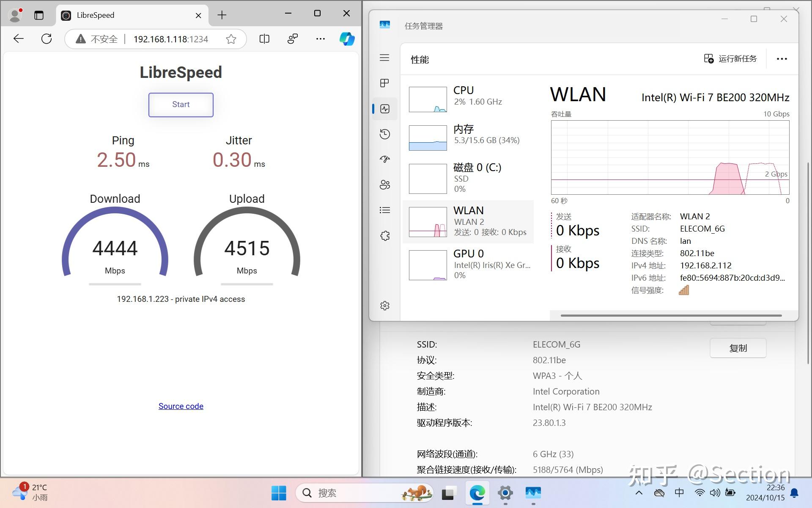This screenshot has height=508, width=812.
Task: Select the GPU 0 performance panel
Action: (x=469, y=263)
